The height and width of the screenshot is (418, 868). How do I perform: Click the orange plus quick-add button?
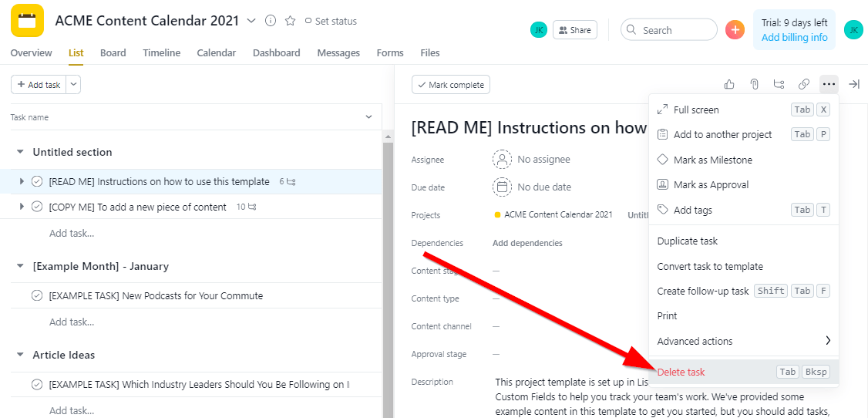click(x=735, y=29)
